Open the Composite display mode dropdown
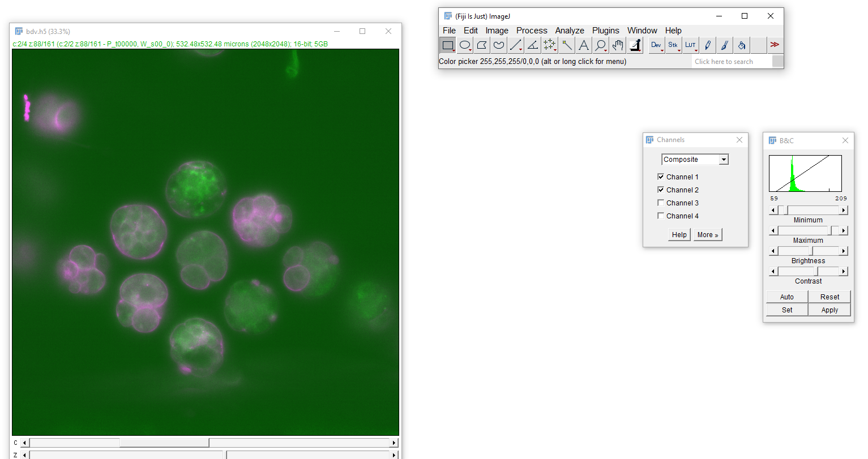 click(x=695, y=160)
